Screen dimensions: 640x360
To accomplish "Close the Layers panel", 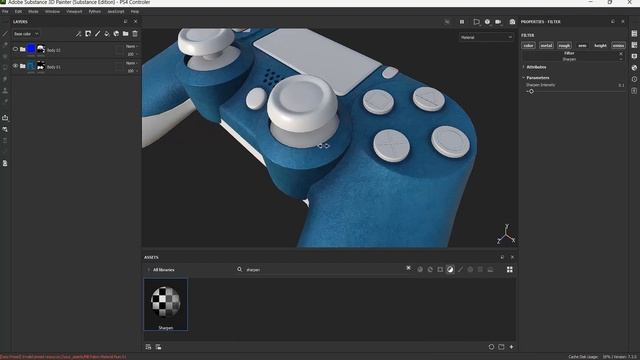I will coord(136,22).
